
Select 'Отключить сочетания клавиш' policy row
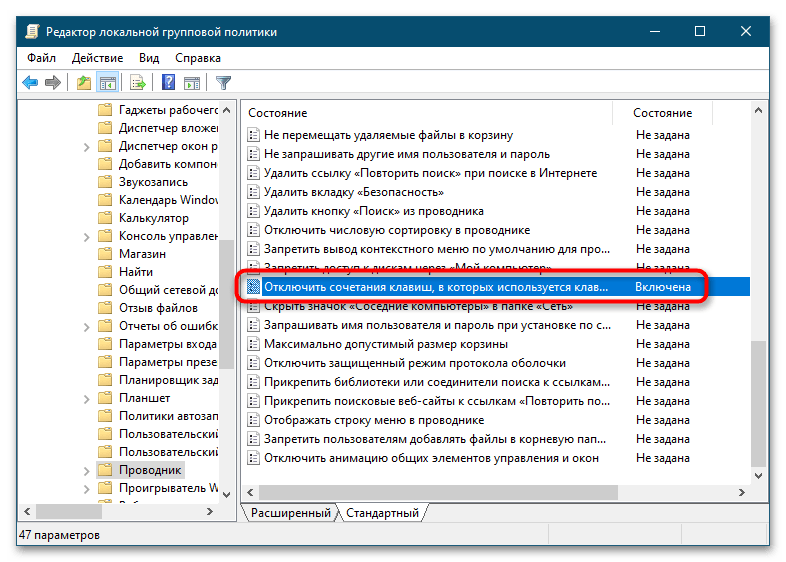(x=496, y=287)
